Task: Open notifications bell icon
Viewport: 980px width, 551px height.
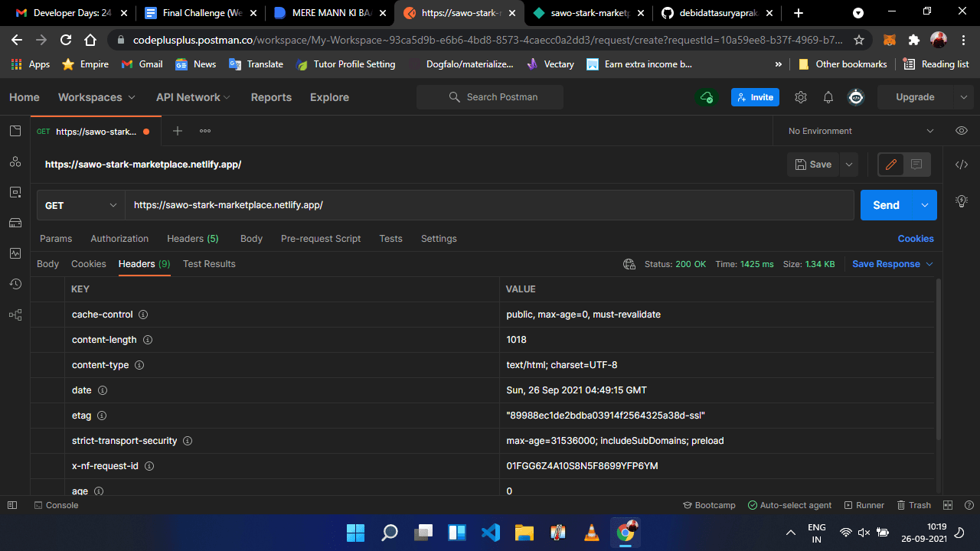Action: coord(828,97)
